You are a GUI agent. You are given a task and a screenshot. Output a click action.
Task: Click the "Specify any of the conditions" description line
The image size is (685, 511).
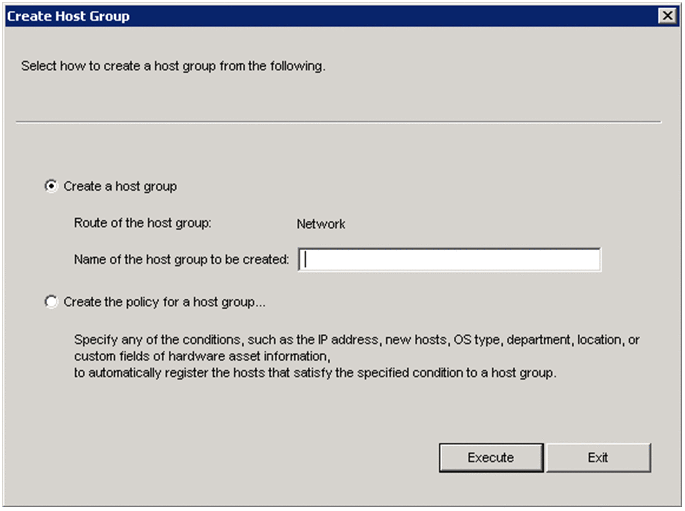pos(357,340)
